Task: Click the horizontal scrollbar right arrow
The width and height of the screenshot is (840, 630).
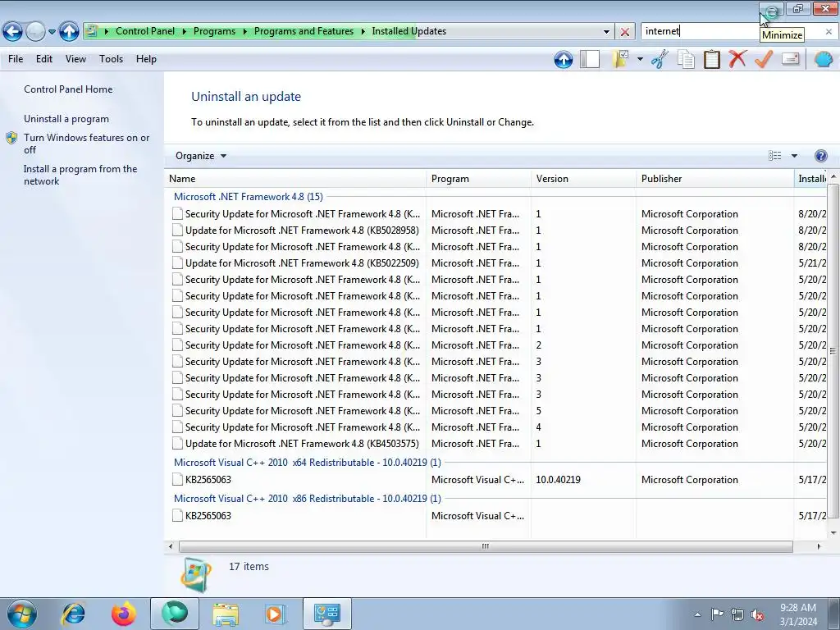Action: pos(819,546)
